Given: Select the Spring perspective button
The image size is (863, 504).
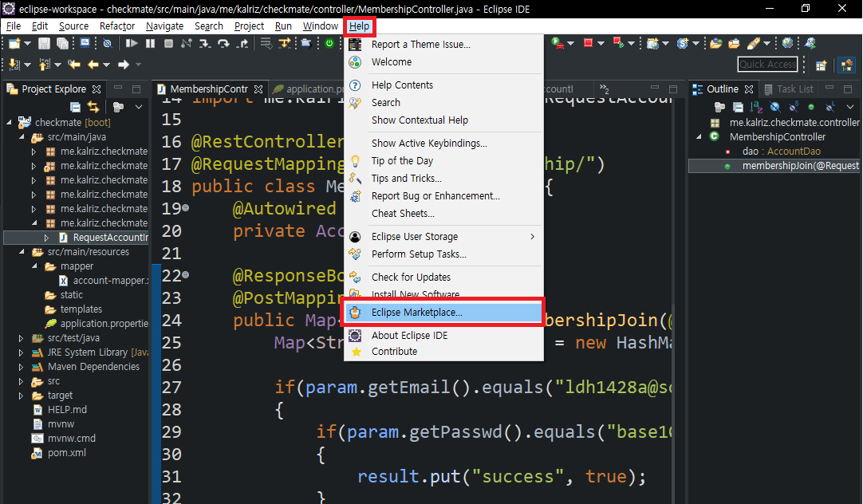Looking at the screenshot, I should click(846, 65).
